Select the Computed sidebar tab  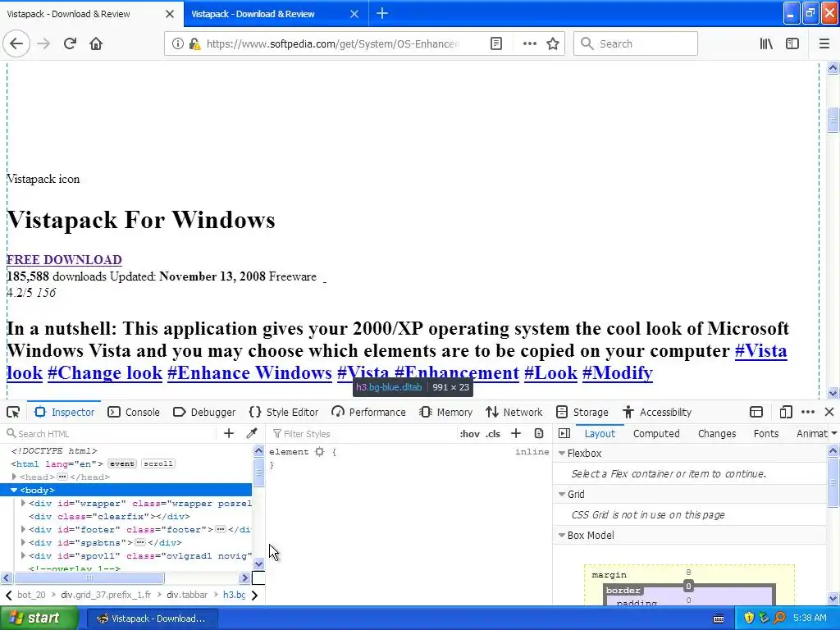[656, 433]
